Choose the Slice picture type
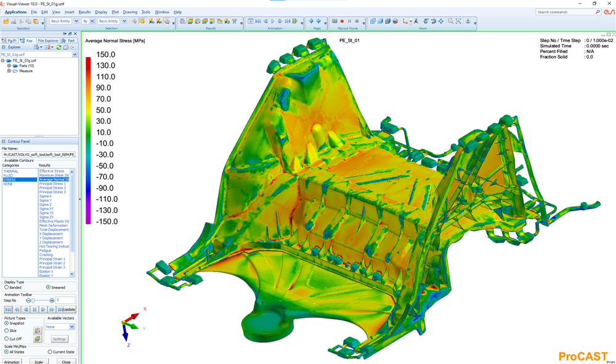616x364 pixels. click(7, 331)
